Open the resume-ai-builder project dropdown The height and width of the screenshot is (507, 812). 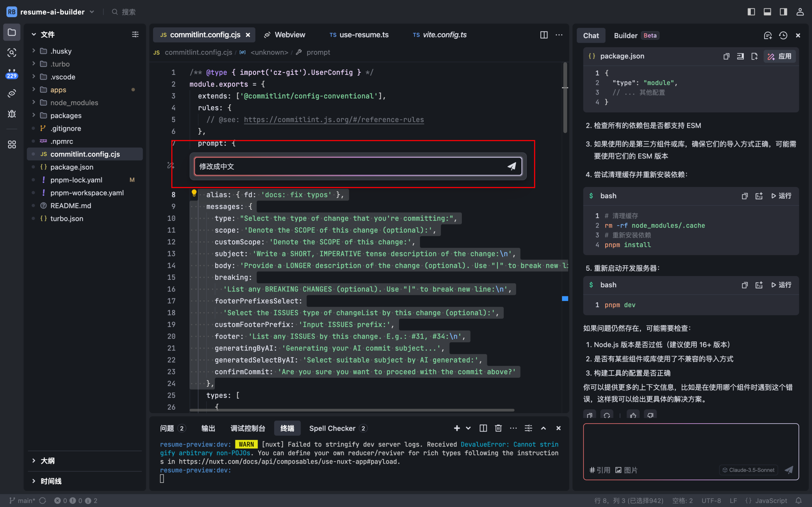click(x=92, y=12)
